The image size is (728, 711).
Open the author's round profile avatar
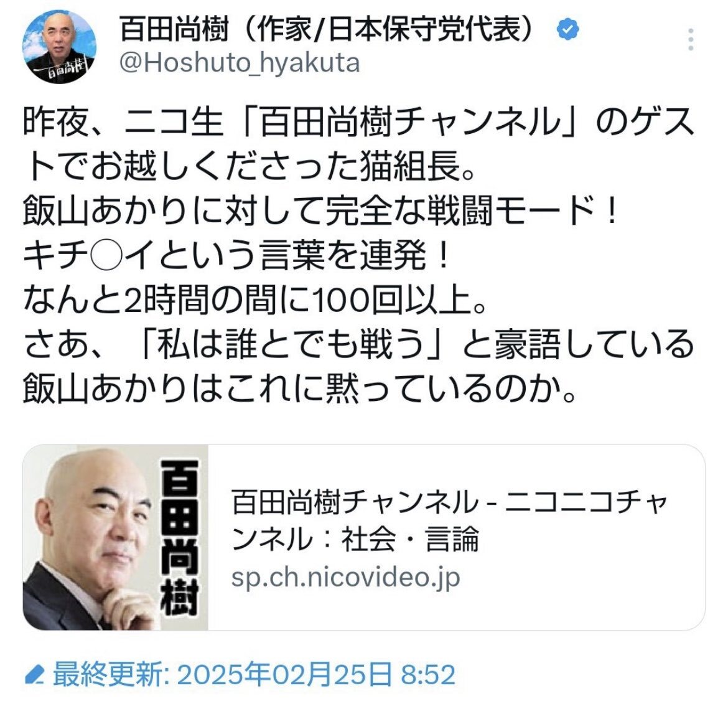pyautogui.click(x=60, y=47)
